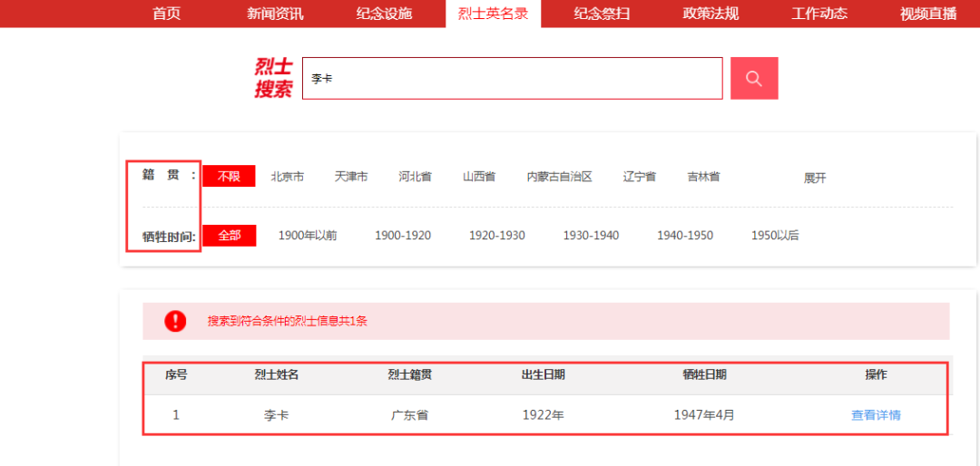Filter sacrifice time to 1940-1950
The image size is (980, 466).
point(685,236)
